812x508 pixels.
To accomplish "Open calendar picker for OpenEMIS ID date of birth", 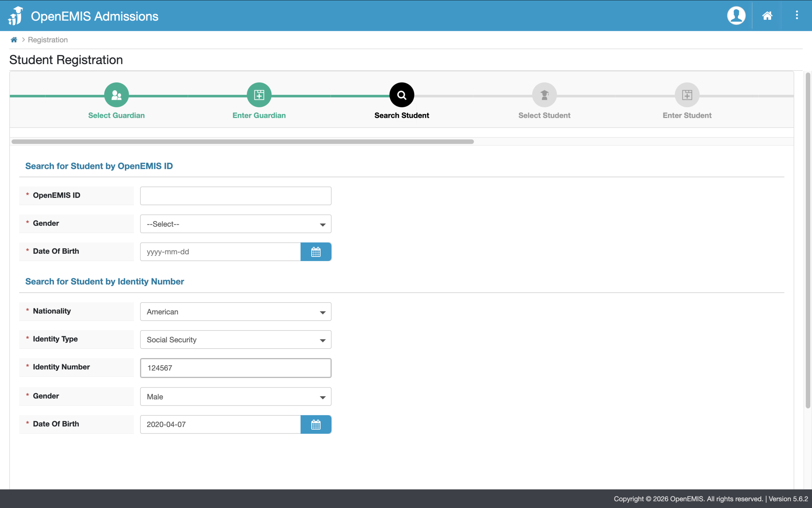I will point(316,252).
